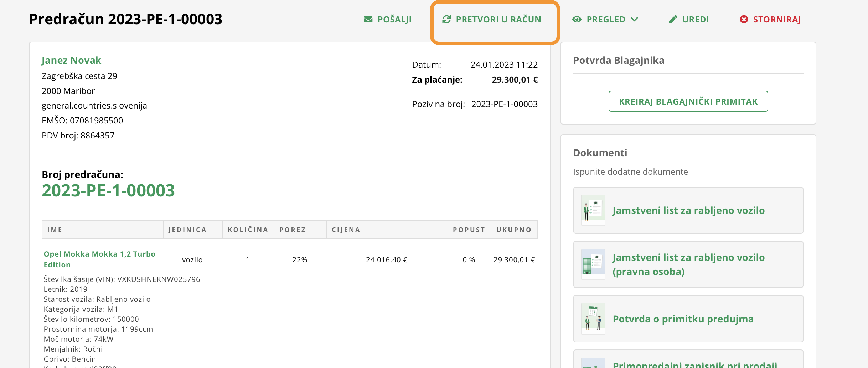Image resolution: width=868 pixels, height=368 pixels.
Task: Click the Potvrda Blagajnika panel heading
Action: (619, 61)
